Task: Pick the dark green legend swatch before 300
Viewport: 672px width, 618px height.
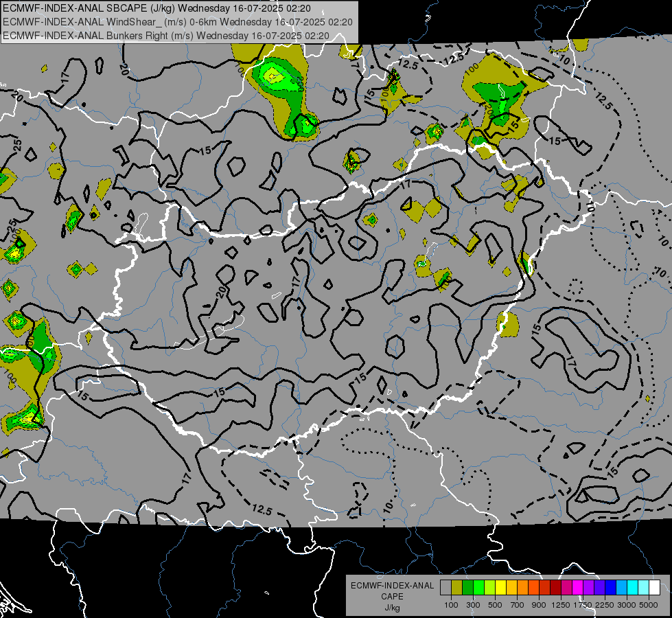Action: (x=468, y=587)
